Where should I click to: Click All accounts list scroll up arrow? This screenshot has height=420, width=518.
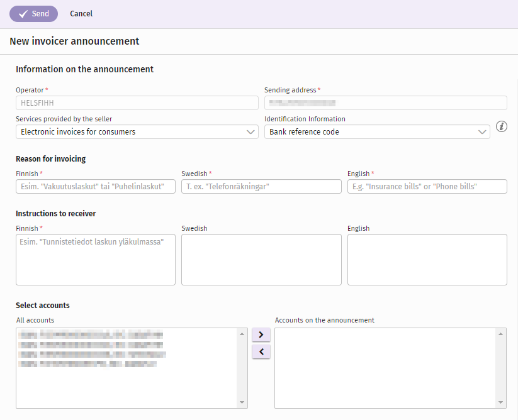242,334
